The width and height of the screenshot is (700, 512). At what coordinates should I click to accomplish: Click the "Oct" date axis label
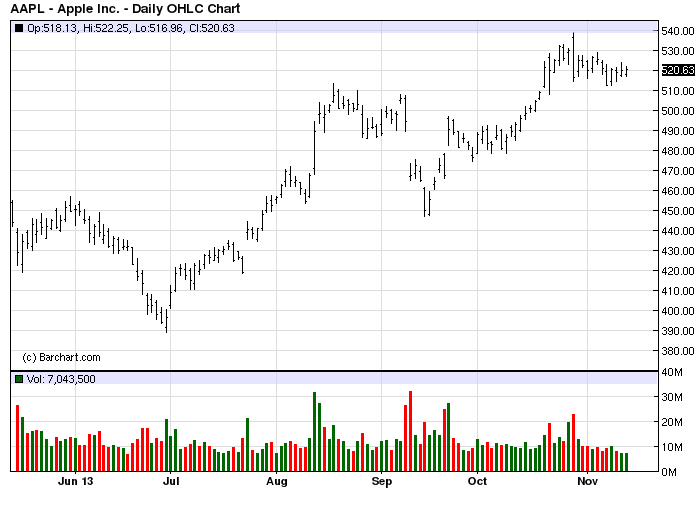click(x=477, y=481)
